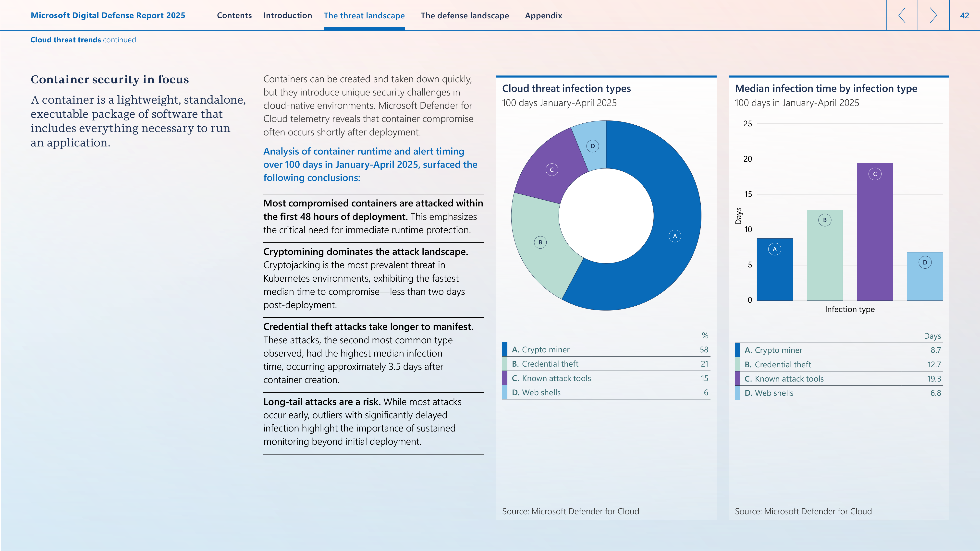980x551 pixels.
Task: Click Credential theft attacks take longer heading
Action: [368, 327]
